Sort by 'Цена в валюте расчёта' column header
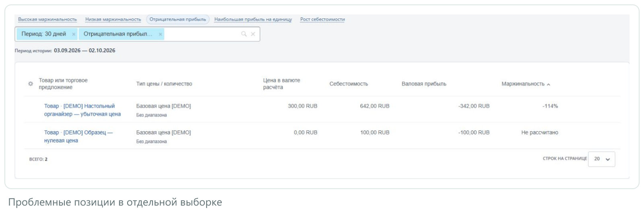The image size is (644, 212). [x=282, y=84]
